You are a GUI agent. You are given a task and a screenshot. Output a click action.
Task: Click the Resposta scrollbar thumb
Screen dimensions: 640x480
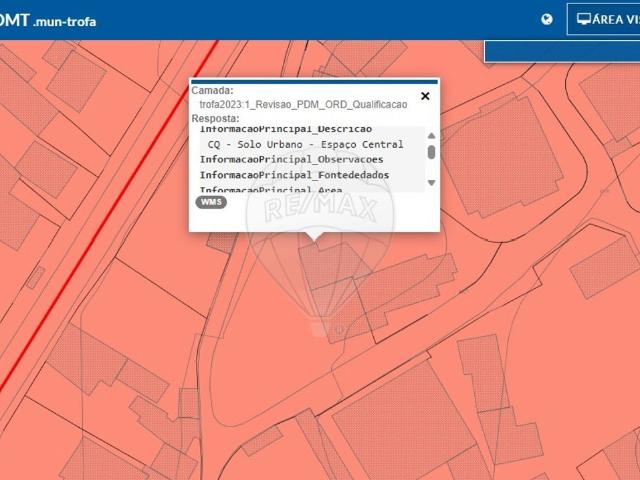coord(431,152)
